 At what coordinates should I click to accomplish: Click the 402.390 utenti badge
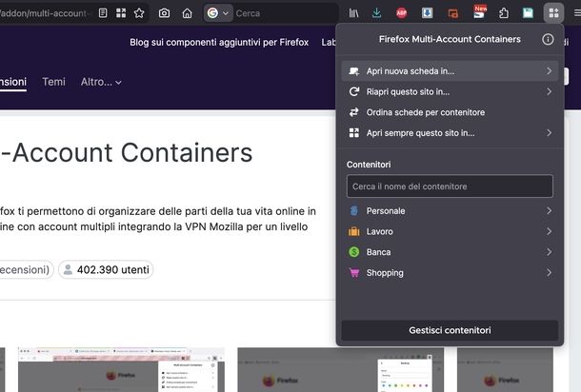click(106, 270)
